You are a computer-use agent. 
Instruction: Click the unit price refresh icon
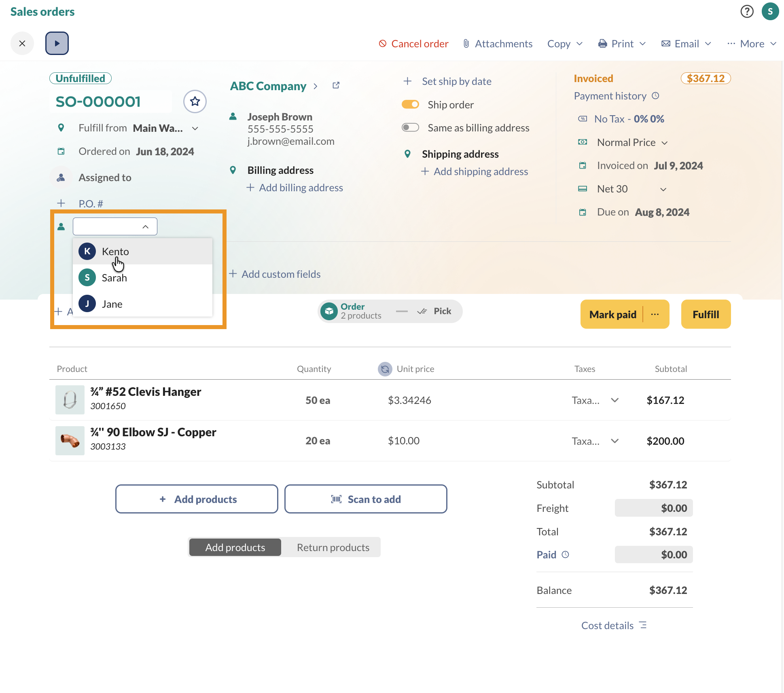(x=385, y=369)
